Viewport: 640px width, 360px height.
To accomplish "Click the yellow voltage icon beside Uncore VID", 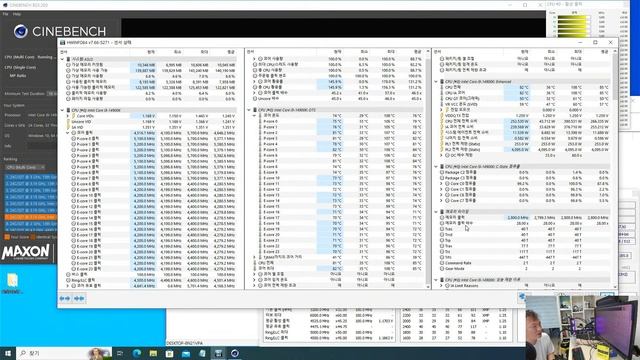I will coord(68,122).
